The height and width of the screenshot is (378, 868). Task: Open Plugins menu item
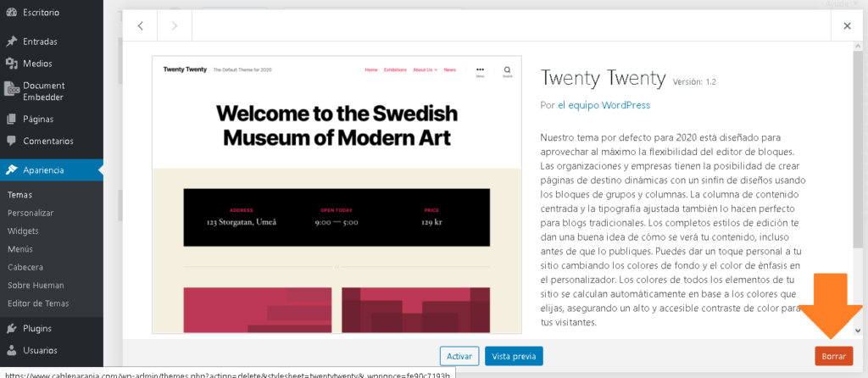[37, 328]
